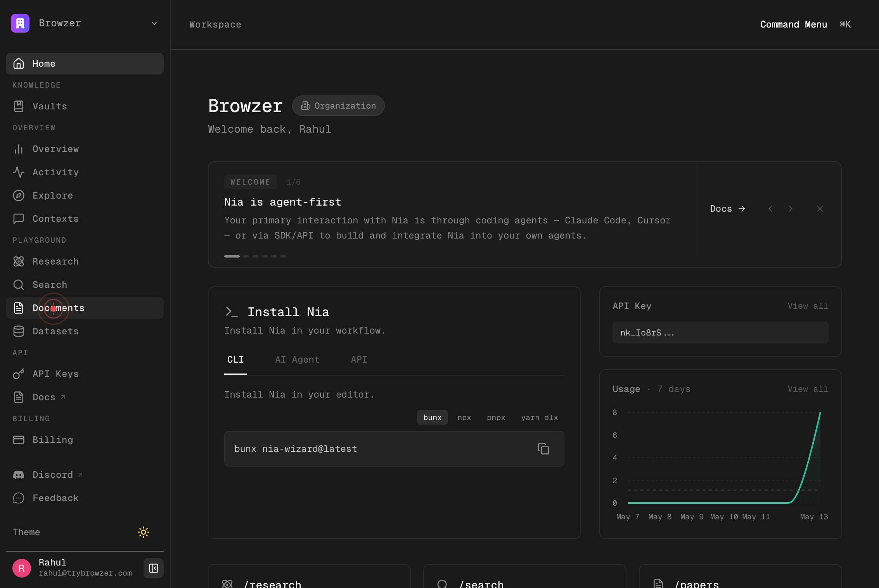This screenshot has width=879, height=588.
Task: Switch to the CLI tab
Action: pyautogui.click(x=235, y=360)
